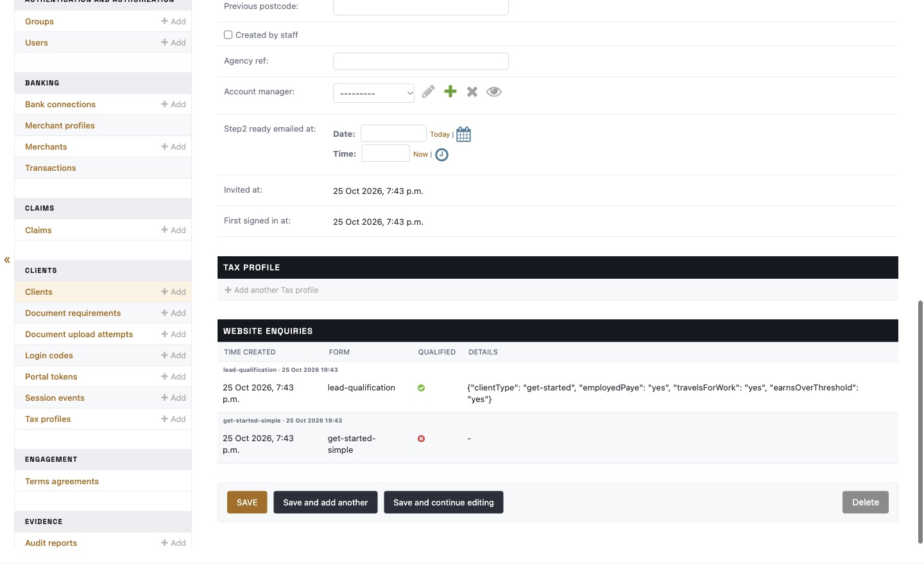Add a new Client via sidebar Add
This screenshot has height=578, width=924.
pos(173,292)
